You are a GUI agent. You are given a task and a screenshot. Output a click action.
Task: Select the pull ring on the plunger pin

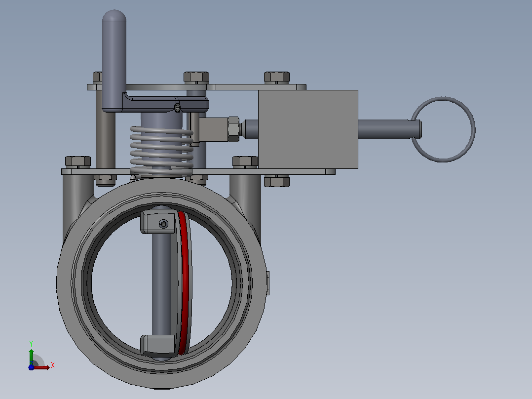coord(443,129)
